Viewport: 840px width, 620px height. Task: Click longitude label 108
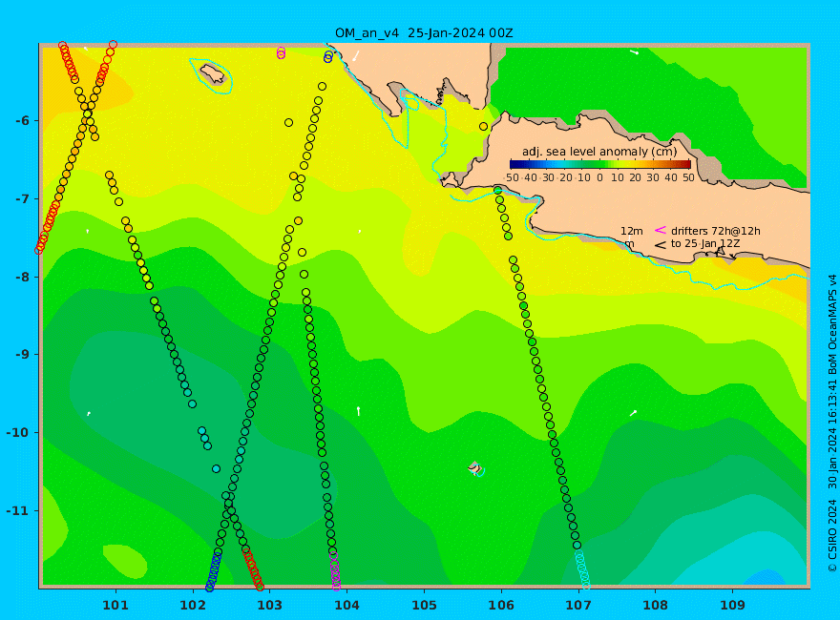point(655,605)
